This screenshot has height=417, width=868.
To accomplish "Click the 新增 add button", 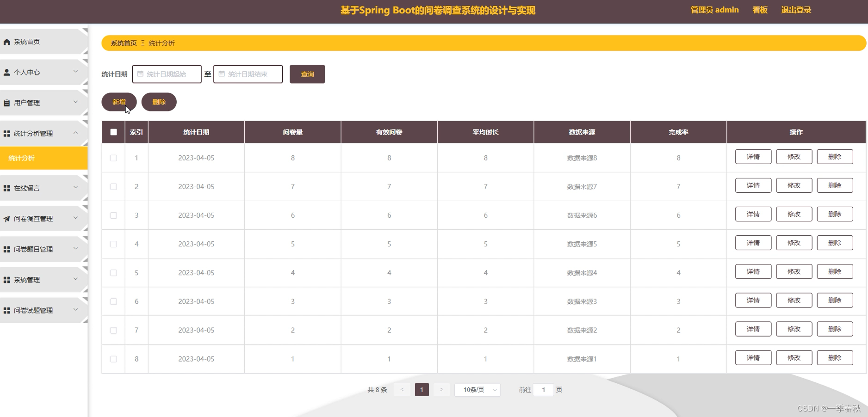I will click(x=119, y=102).
